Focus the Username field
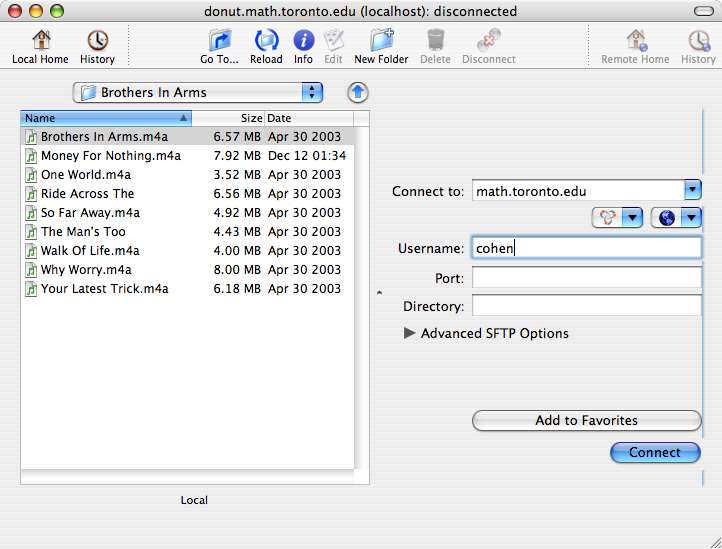The height and width of the screenshot is (549, 722). coord(587,248)
